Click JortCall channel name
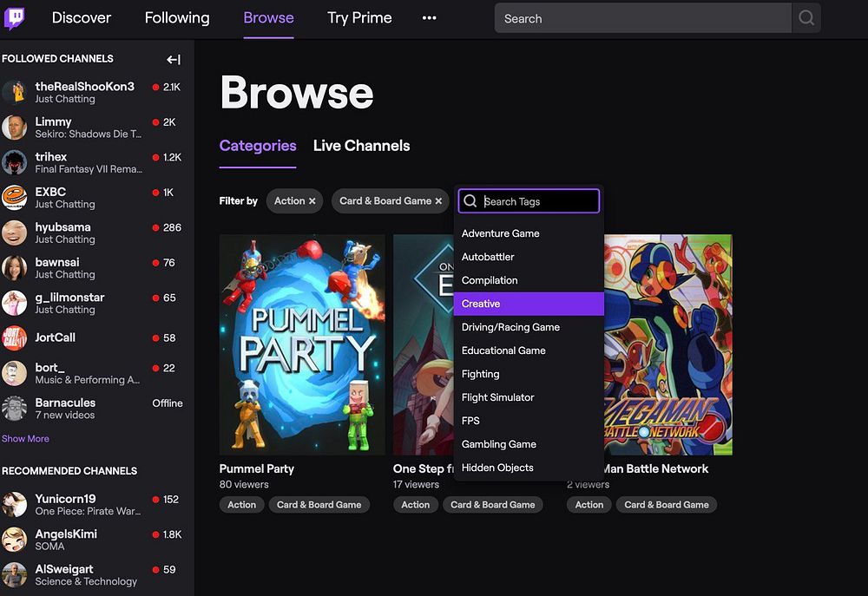868x596 pixels. (56, 337)
